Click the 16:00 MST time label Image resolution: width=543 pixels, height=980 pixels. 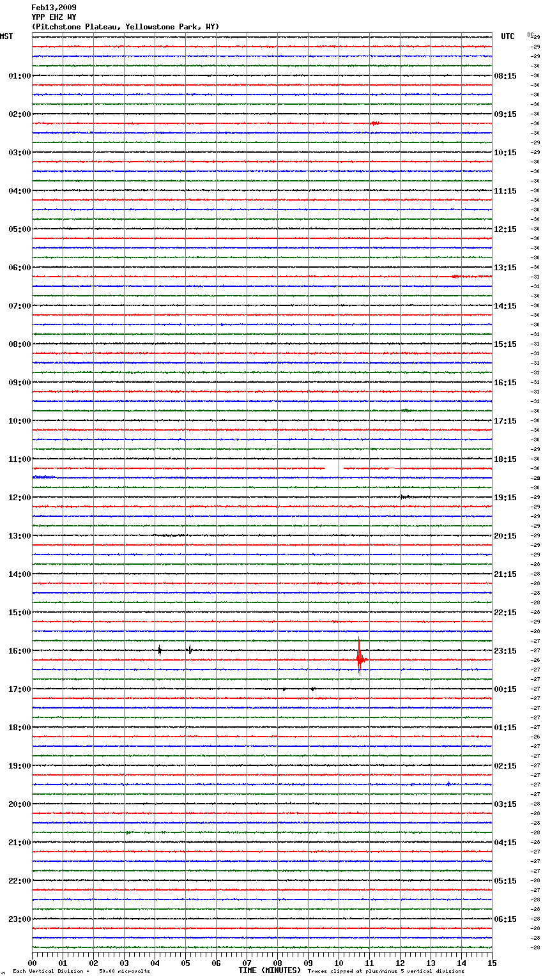(x=20, y=651)
